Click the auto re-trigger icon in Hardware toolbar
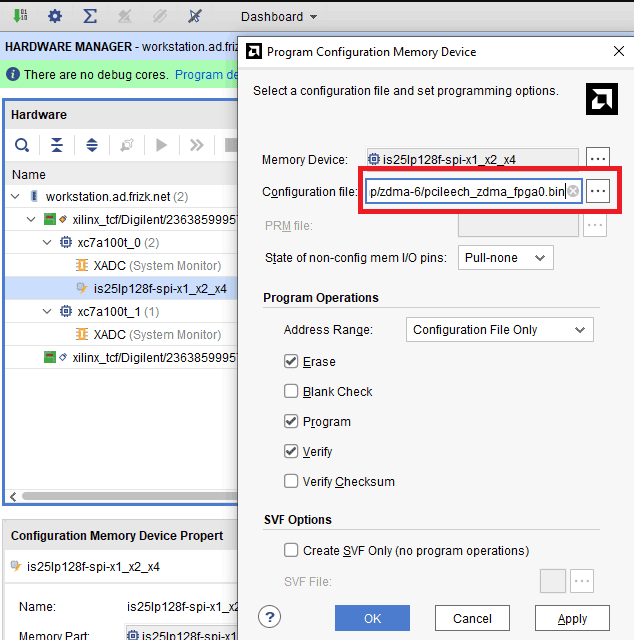634x640 pixels. pyautogui.click(x=127, y=145)
